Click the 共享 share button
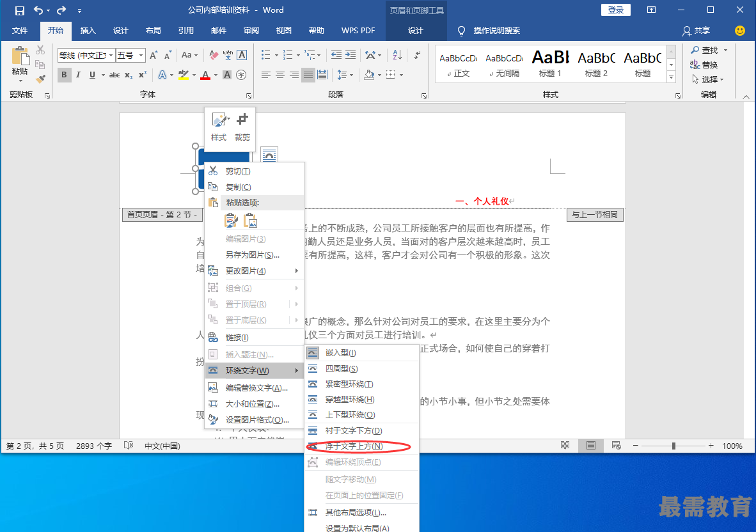This screenshot has height=532, width=756. (x=697, y=30)
